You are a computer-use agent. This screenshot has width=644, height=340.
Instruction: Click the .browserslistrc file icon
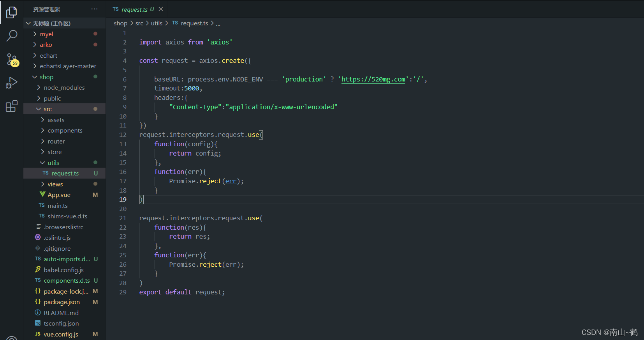coord(38,227)
